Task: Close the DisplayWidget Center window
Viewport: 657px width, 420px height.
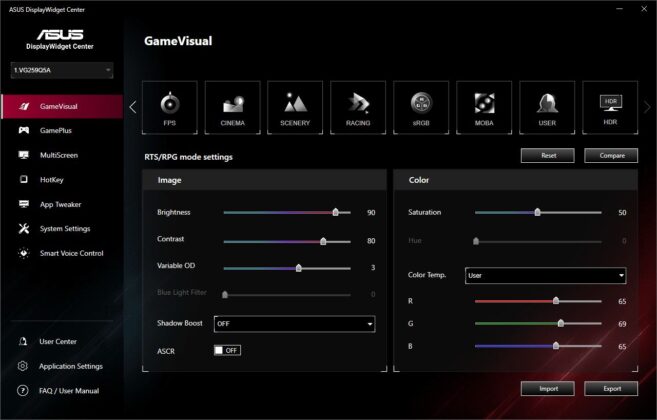Action: 644,8
